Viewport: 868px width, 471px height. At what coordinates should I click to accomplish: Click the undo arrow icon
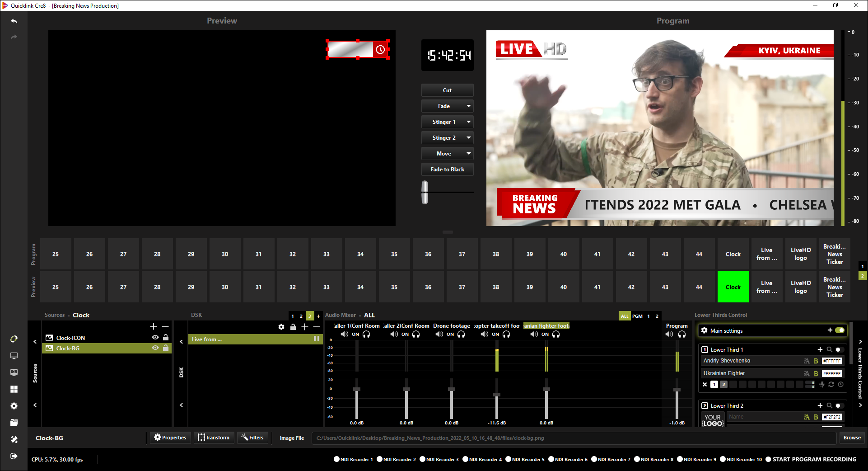pos(14,21)
